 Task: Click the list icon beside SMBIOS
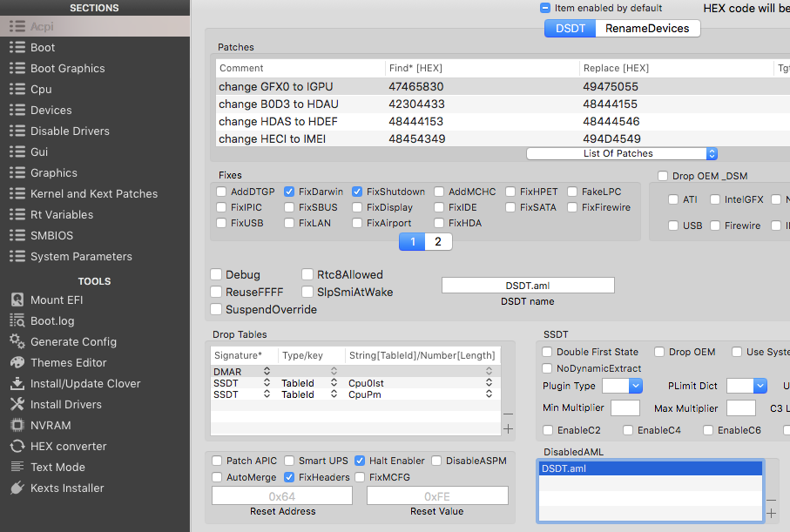[x=17, y=235]
